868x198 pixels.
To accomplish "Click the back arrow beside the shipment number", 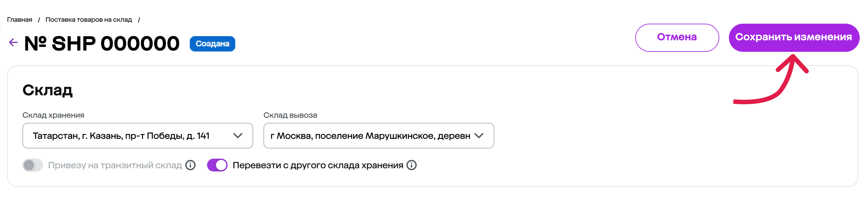I will [x=13, y=42].
